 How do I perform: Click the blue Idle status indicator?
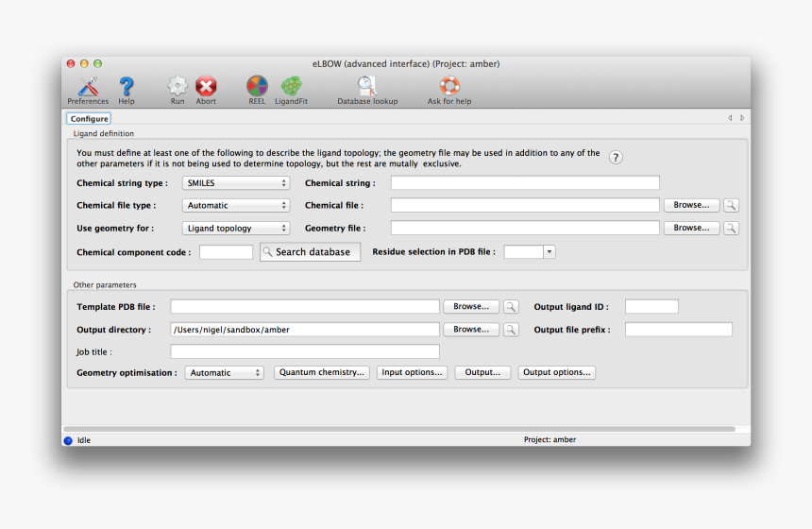(x=68, y=440)
